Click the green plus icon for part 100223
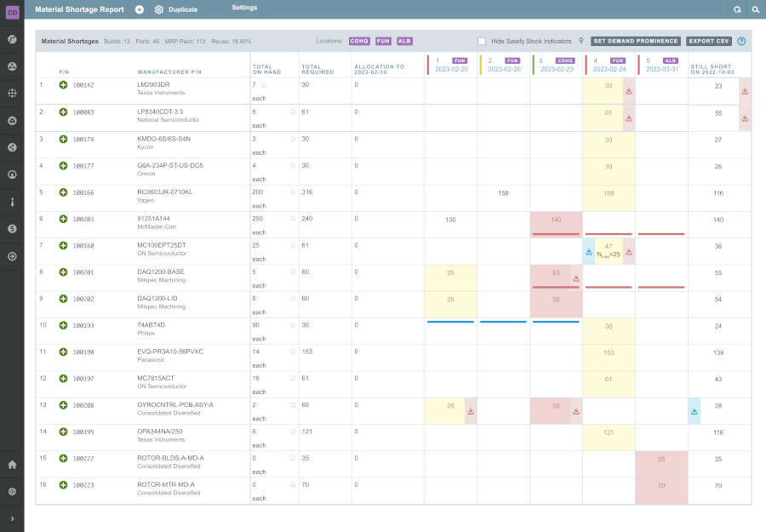The width and height of the screenshot is (766, 532). pyautogui.click(x=63, y=485)
